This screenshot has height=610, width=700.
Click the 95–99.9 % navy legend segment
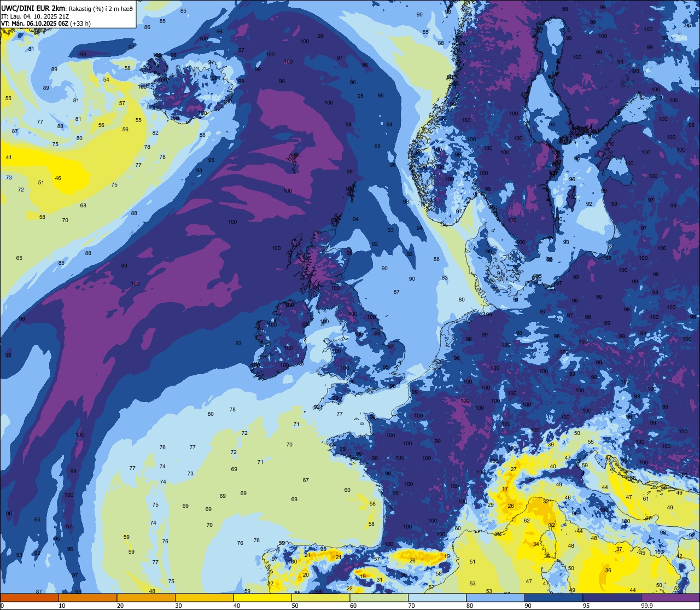point(612,597)
